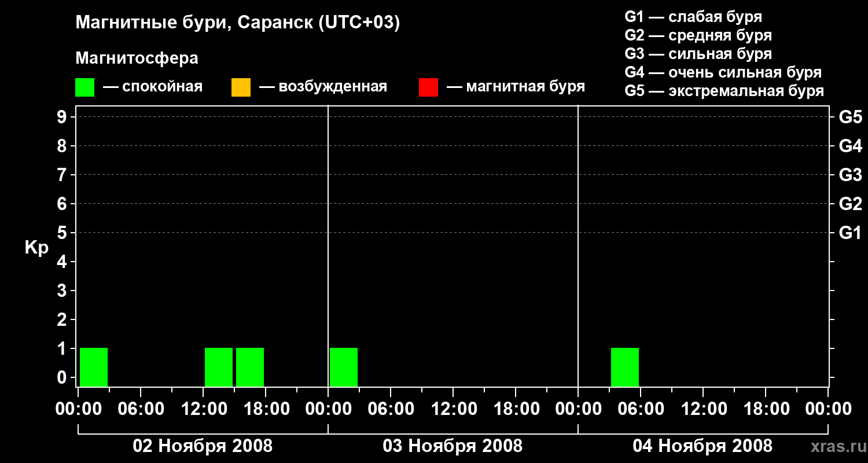Click the G5 storm level axis label
The height and width of the screenshot is (463, 868).
851,117
